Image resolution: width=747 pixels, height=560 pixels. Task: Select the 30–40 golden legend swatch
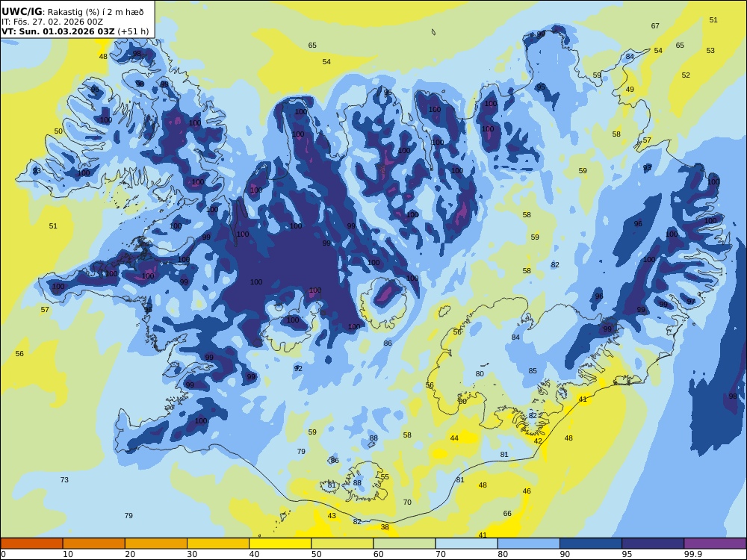[x=218, y=544]
